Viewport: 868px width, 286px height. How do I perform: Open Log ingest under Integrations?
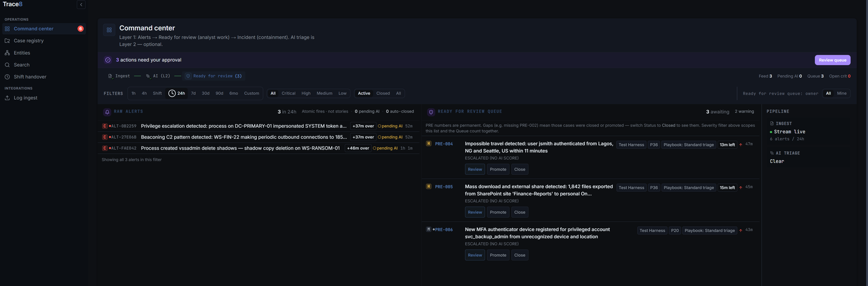point(43,98)
